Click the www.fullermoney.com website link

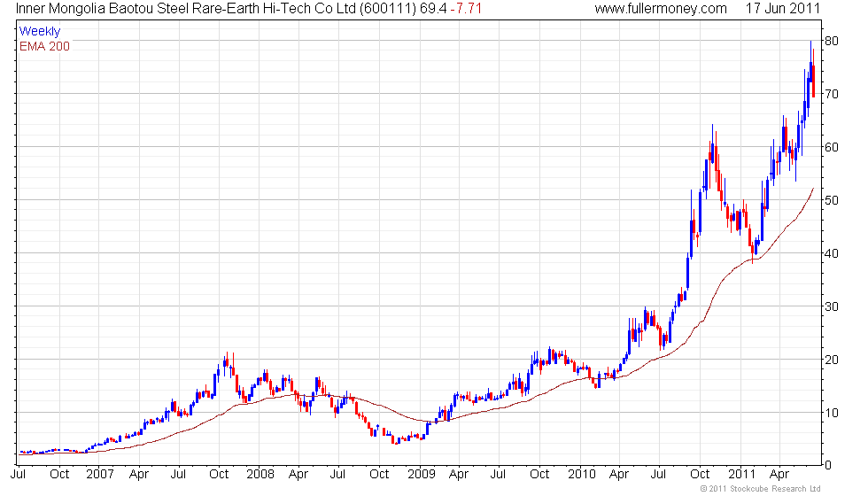(x=660, y=9)
